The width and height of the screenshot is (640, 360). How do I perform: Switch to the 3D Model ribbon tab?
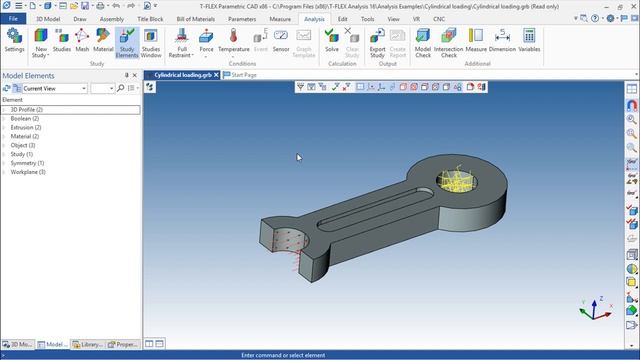pos(48,19)
